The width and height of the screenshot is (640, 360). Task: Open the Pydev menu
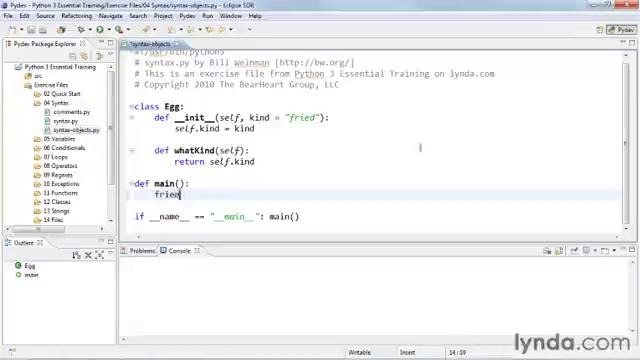(187, 16)
